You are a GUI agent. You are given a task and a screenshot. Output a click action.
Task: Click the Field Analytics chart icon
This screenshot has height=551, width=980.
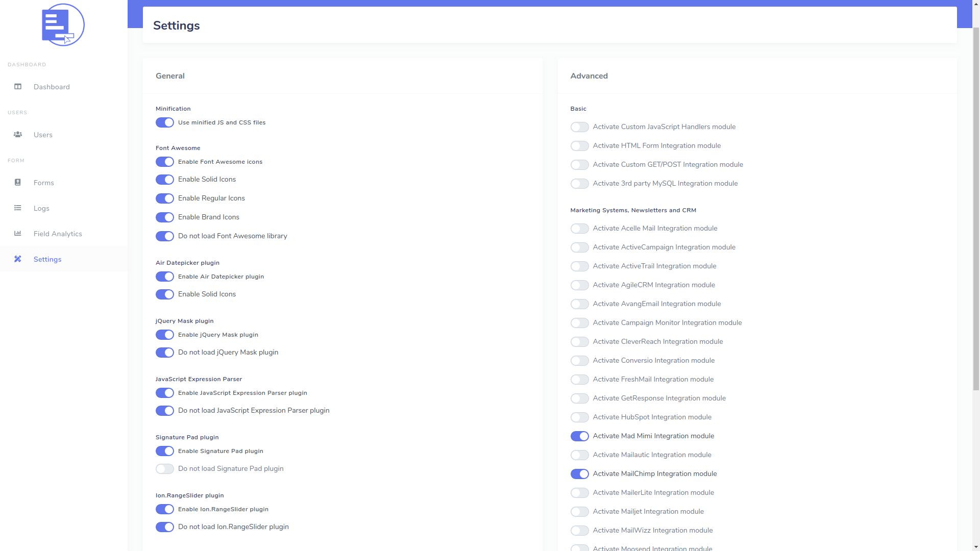pos(18,234)
